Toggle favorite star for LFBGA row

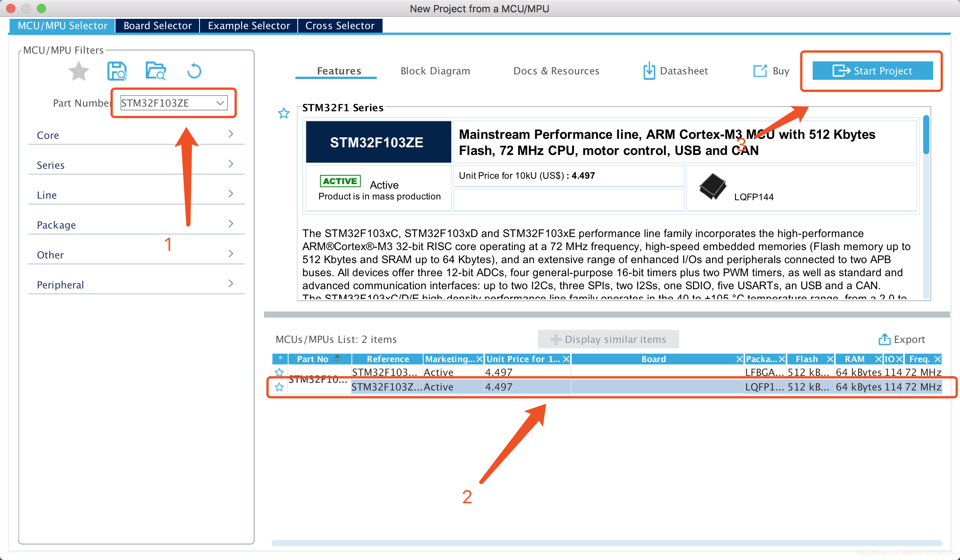pos(279,372)
